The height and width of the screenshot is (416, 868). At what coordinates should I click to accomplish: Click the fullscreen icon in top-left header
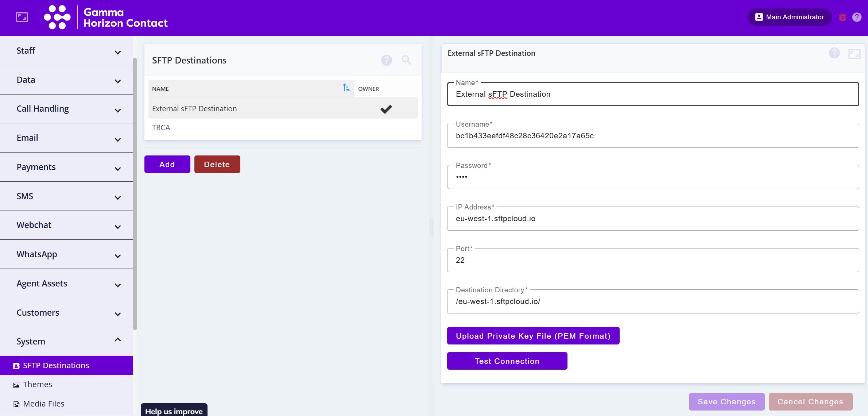coord(22,17)
